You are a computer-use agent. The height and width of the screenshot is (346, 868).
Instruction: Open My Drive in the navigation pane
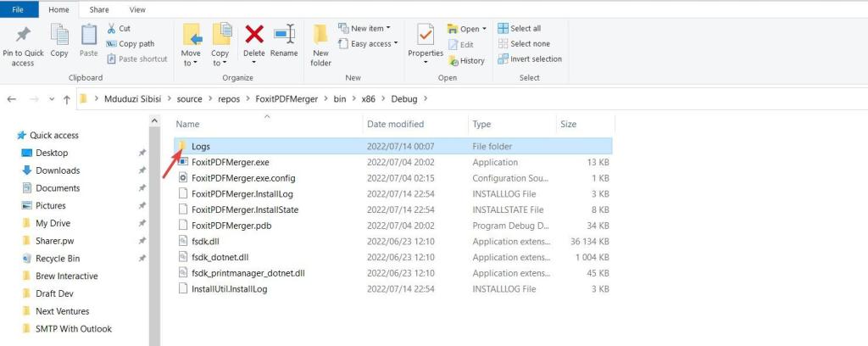click(53, 223)
